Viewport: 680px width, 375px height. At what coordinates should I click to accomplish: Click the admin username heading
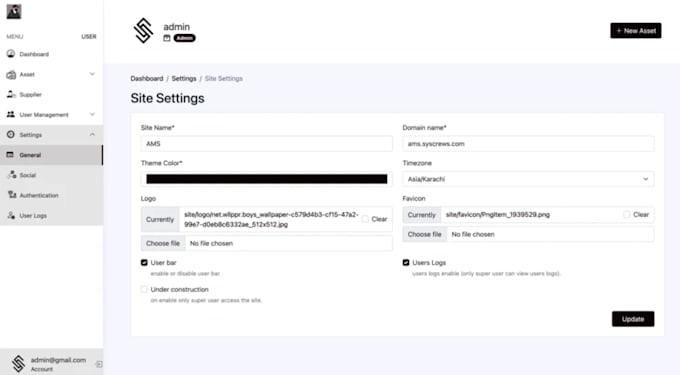click(177, 26)
